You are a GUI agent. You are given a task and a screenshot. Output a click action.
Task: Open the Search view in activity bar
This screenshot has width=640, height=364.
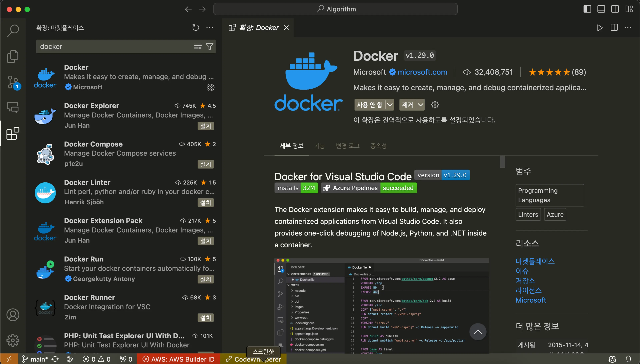[13, 30]
